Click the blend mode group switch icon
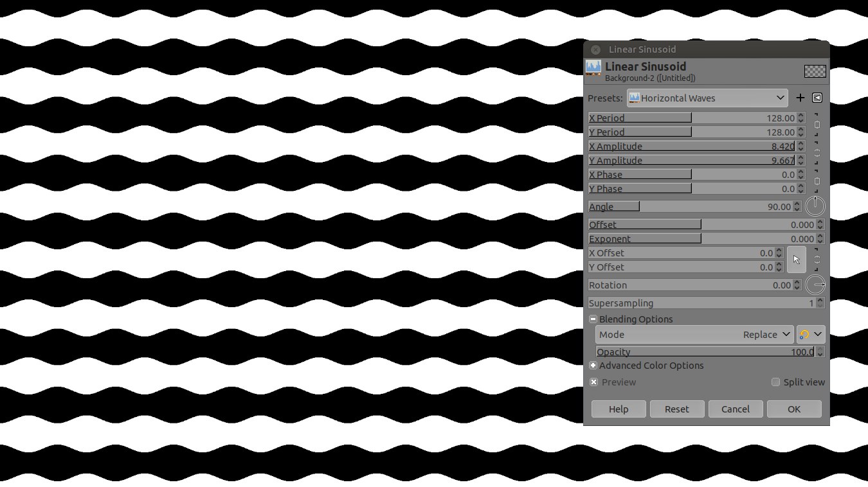The width and height of the screenshot is (868, 487). (810, 334)
